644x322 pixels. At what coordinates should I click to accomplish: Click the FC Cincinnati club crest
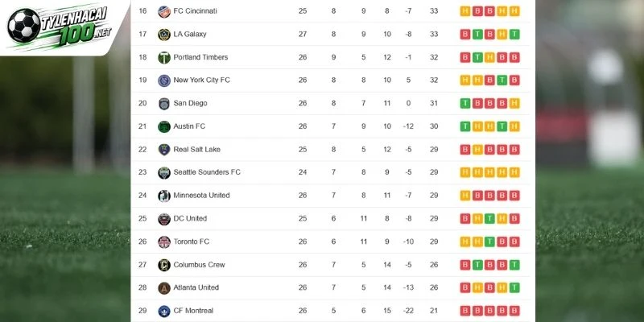coord(164,11)
